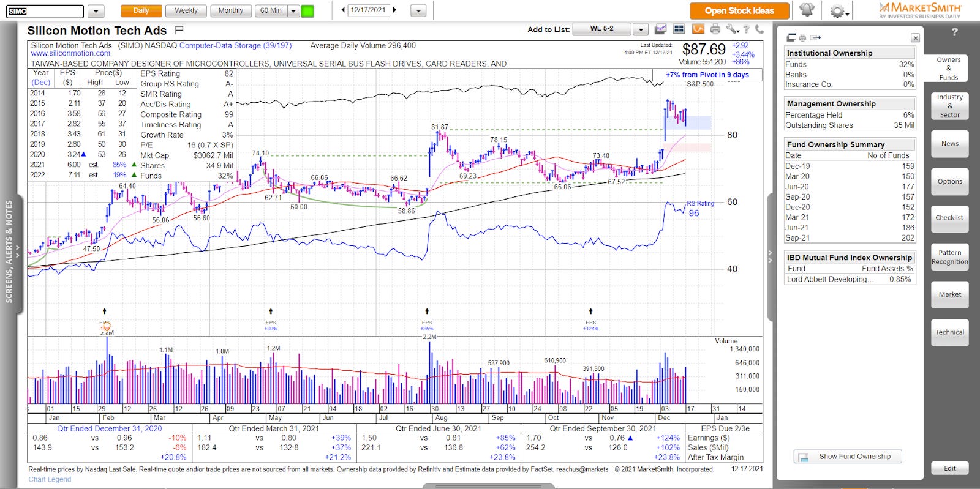Open the chart view icon next to WL 5-2
This screenshot has height=489, width=980.
660,29
